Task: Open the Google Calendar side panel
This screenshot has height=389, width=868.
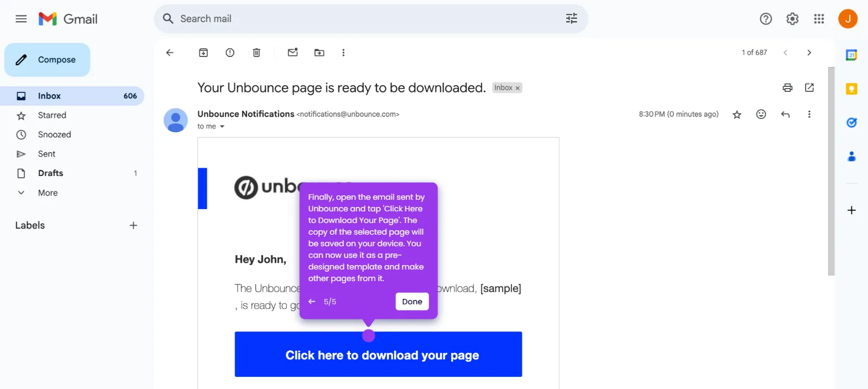Action: coord(851,55)
